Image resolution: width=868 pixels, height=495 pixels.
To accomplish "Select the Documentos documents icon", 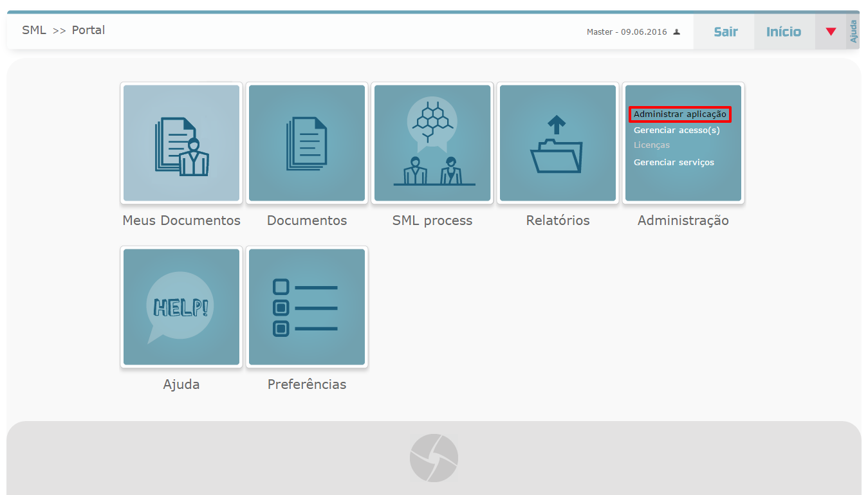I will tap(306, 143).
